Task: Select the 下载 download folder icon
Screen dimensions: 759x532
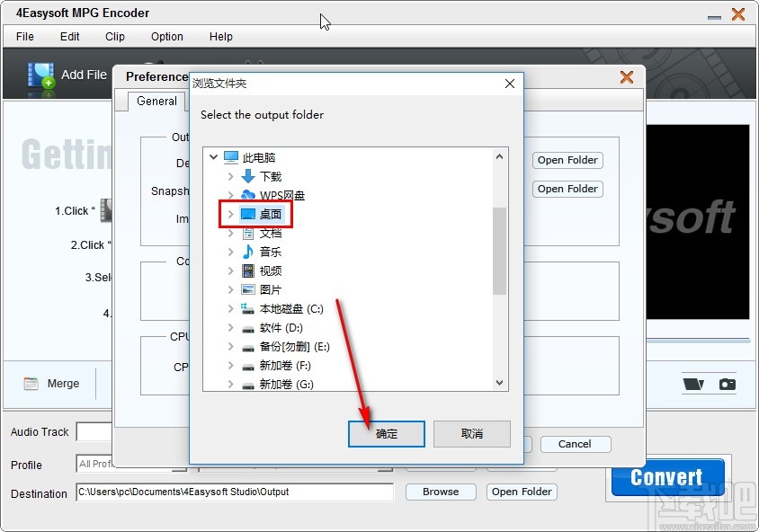Action: 248,176
